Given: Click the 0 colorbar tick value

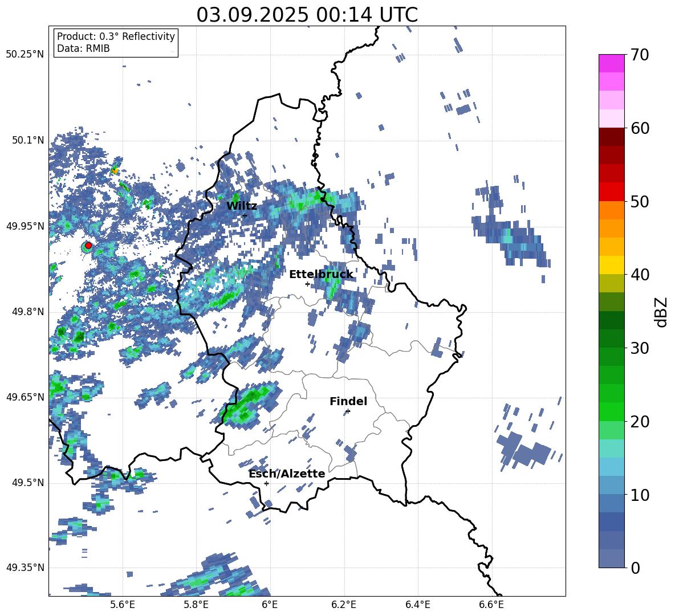Looking at the screenshot, I should 635,568.
